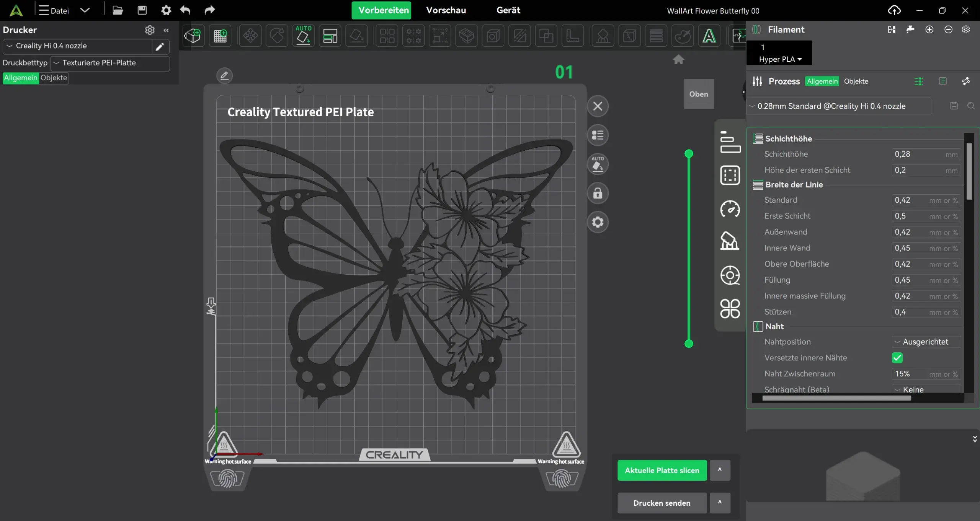This screenshot has height=521, width=980.
Task: Click the Arrange objects tool
Action: click(330, 36)
